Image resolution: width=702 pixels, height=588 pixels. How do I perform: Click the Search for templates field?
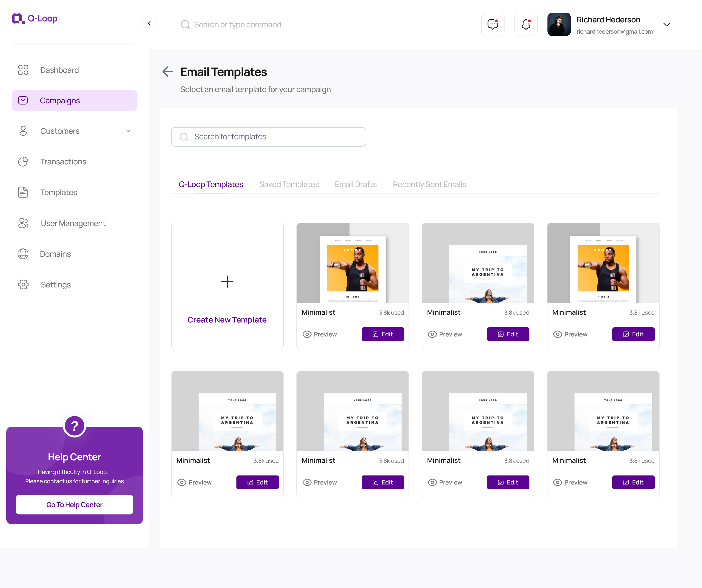tap(268, 137)
